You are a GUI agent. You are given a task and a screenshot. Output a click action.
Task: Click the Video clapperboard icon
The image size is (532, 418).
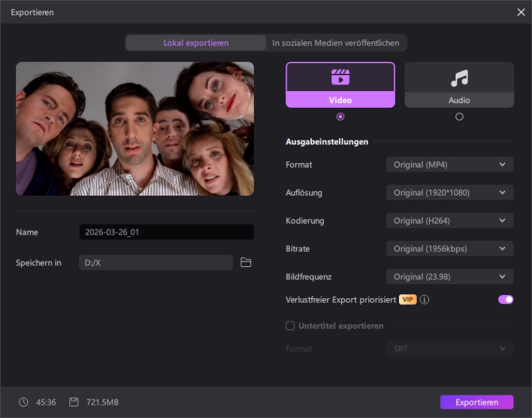pos(340,77)
